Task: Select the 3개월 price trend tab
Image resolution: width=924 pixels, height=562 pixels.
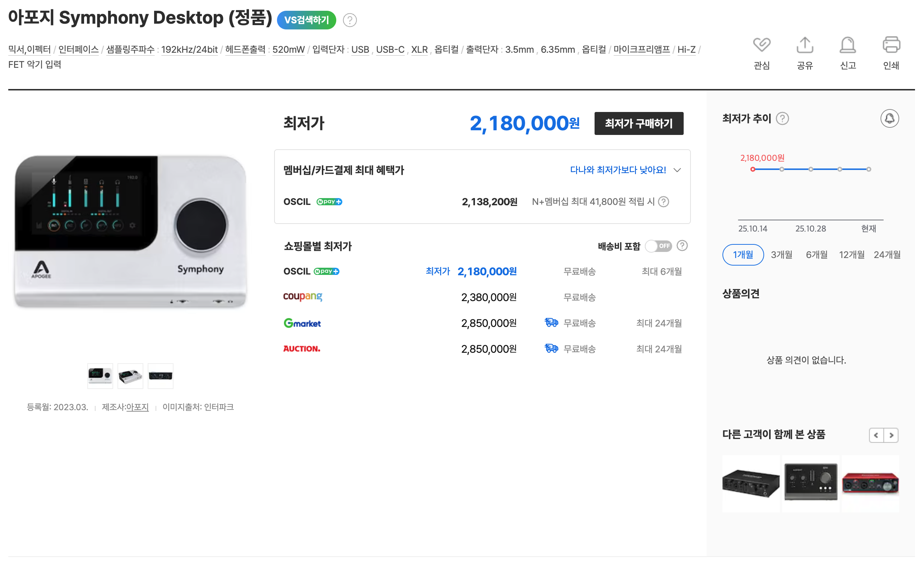Action: [x=781, y=255]
